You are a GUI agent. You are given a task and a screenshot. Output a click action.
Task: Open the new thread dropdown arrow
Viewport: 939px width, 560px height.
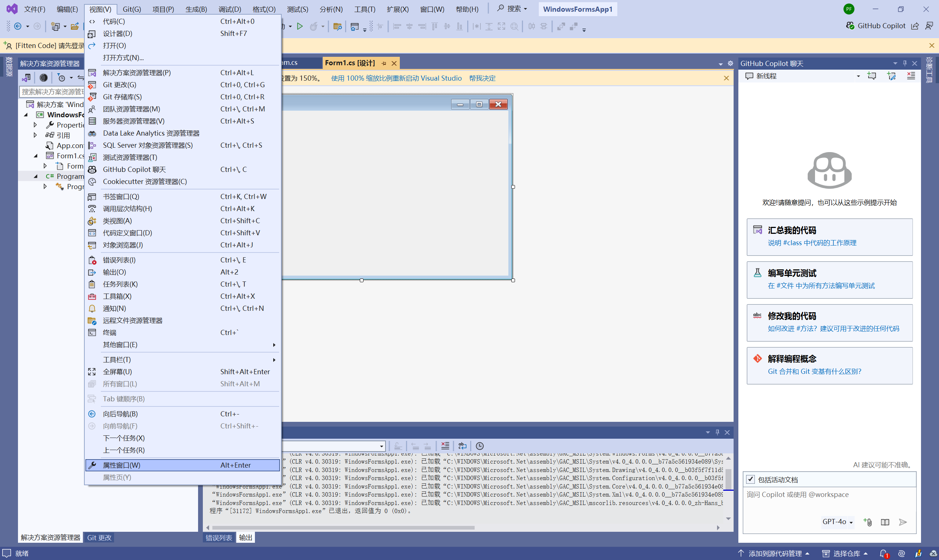coord(858,76)
